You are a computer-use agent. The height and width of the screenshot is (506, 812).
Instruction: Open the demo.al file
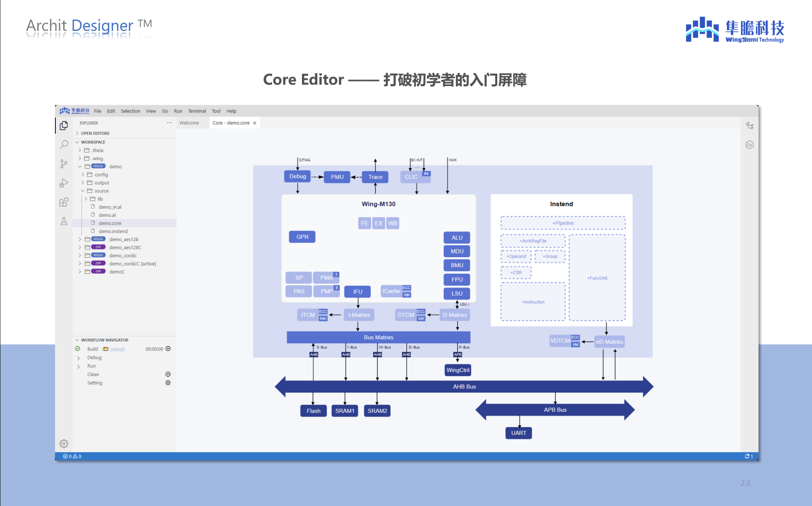coord(107,215)
